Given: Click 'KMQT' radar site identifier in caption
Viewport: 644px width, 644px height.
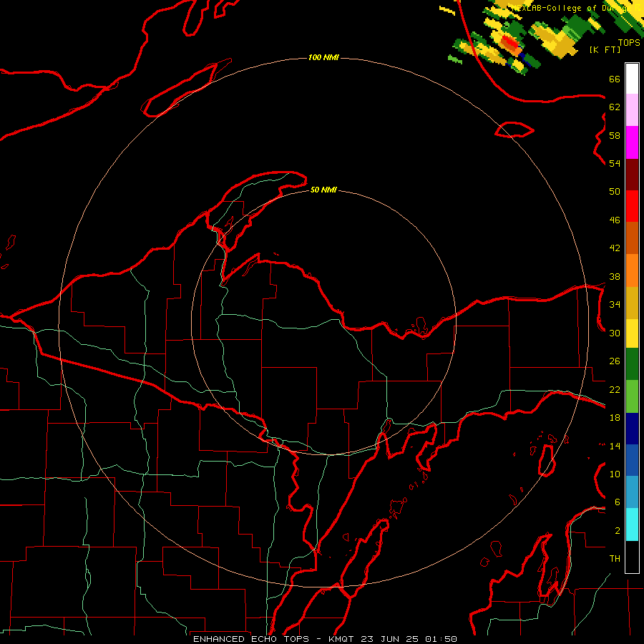Looking at the screenshot, I should click(x=342, y=639).
